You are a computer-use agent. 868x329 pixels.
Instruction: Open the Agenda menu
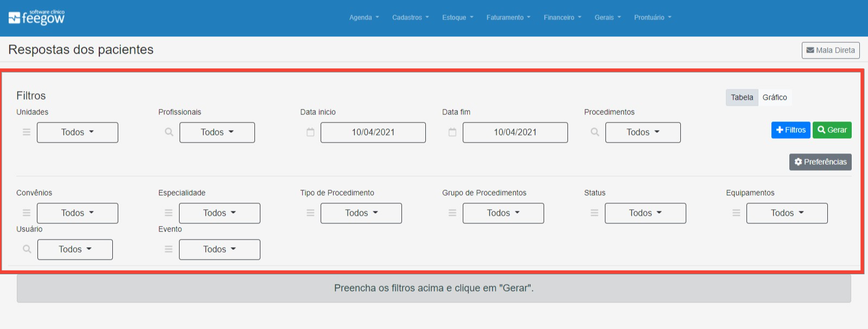pyautogui.click(x=364, y=17)
